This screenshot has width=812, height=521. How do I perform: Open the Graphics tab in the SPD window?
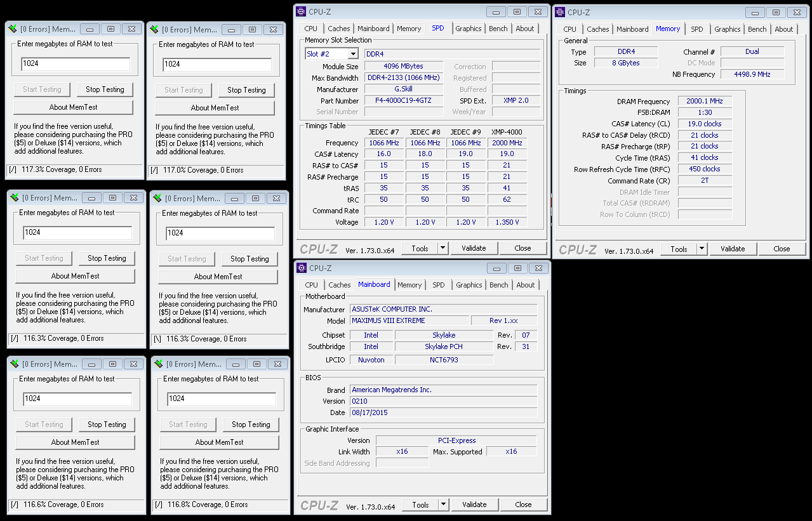pos(469,29)
